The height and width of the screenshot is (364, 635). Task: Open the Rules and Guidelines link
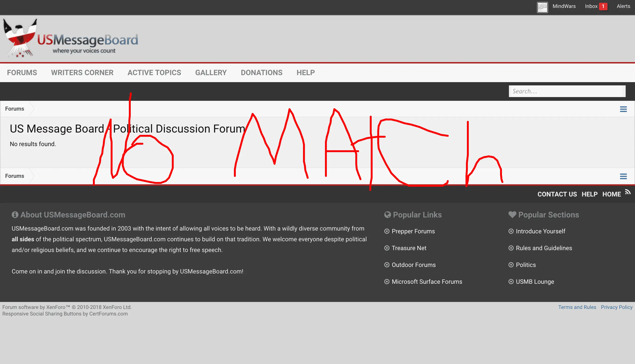tap(544, 248)
